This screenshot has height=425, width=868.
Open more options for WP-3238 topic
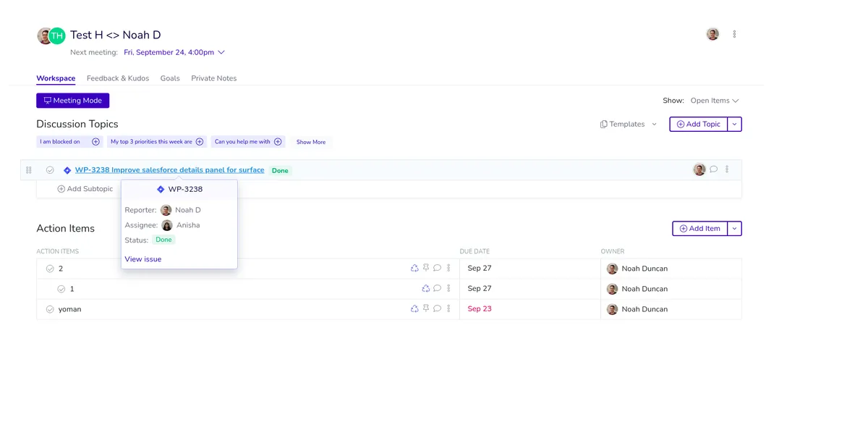[727, 169]
